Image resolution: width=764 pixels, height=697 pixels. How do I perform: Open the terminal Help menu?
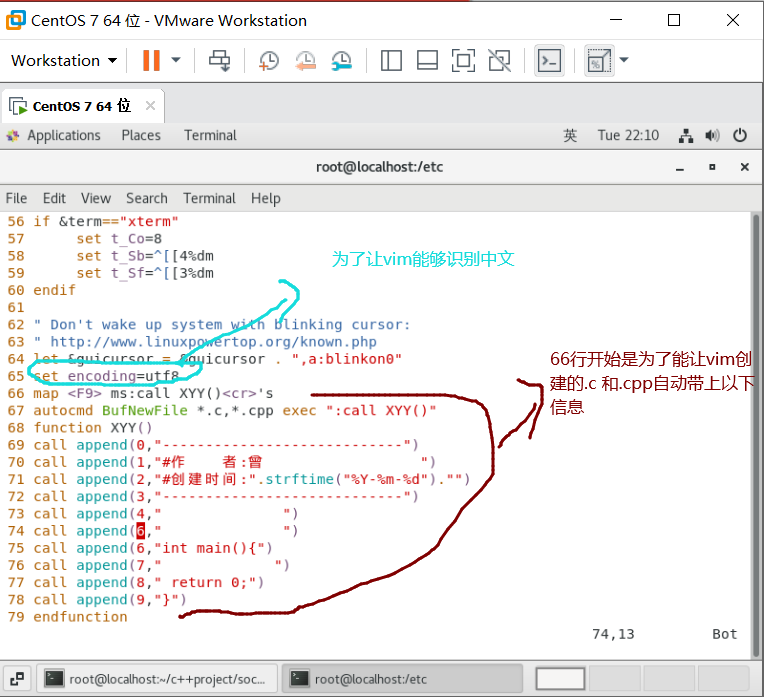point(266,198)
